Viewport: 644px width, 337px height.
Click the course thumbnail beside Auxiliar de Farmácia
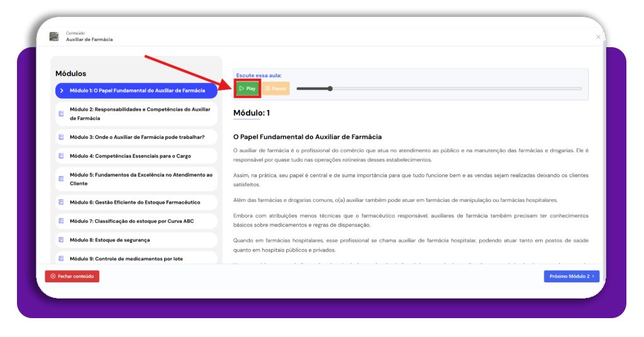[x=54, y=36]
